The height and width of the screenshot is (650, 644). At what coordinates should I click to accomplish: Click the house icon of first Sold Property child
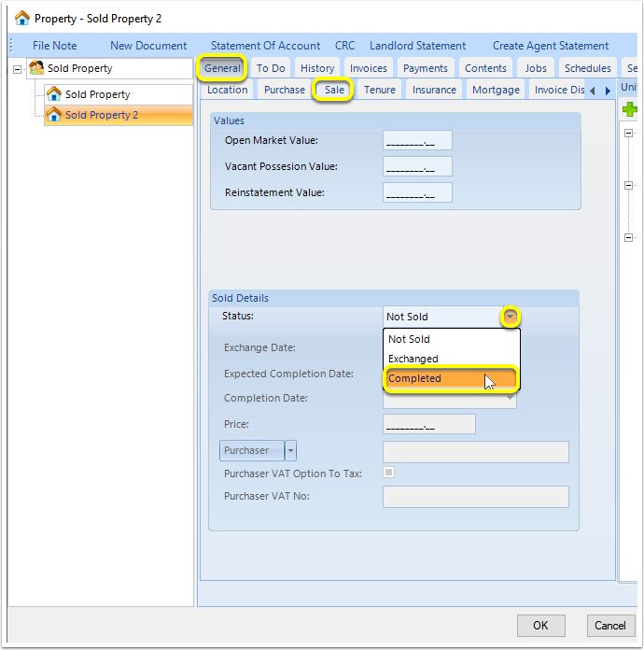coord(54,94)
